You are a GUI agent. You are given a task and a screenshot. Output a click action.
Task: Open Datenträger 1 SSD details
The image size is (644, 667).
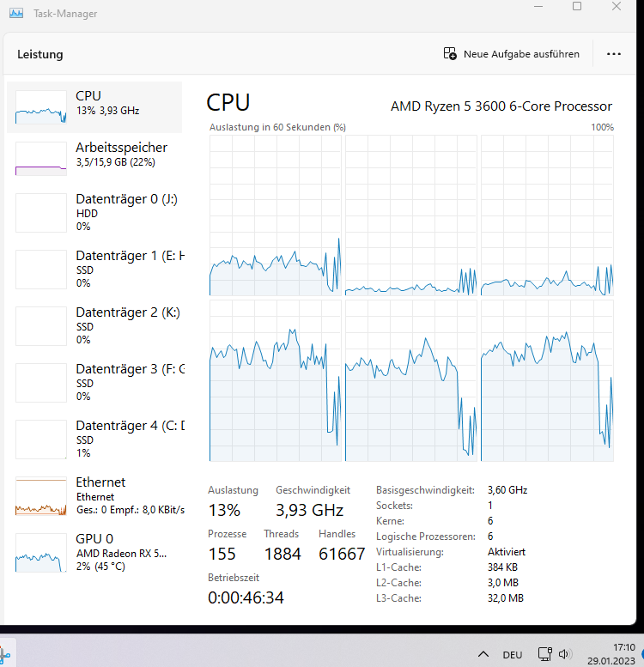pyautogui.click(x=94, y=269)
